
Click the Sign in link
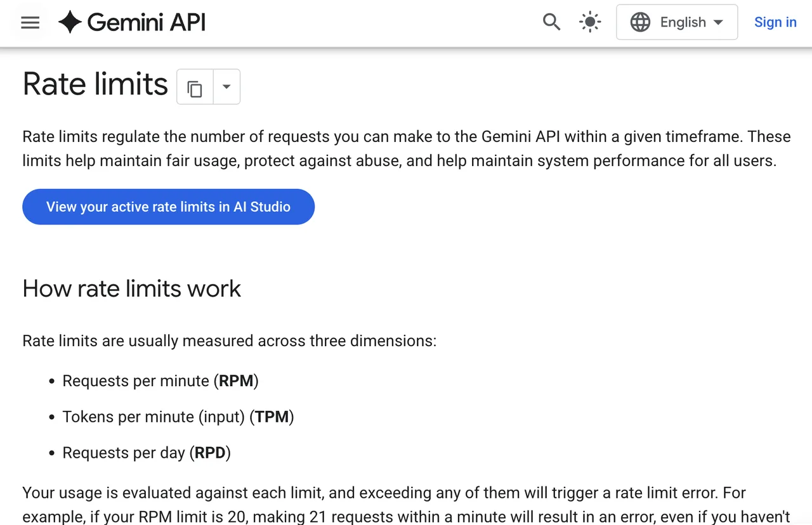(775, 22)
